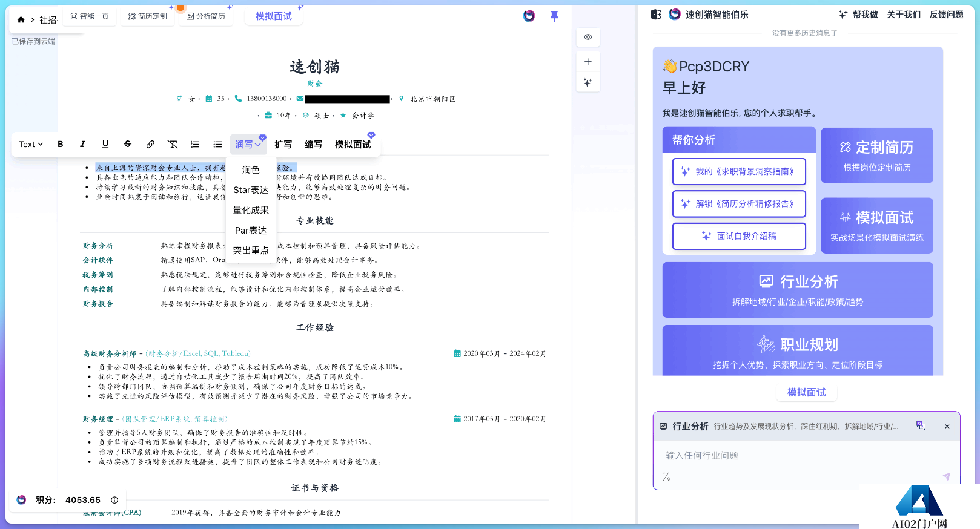
Task: Click the plus icon in side toolbar
Action: (x=588, y=62)
